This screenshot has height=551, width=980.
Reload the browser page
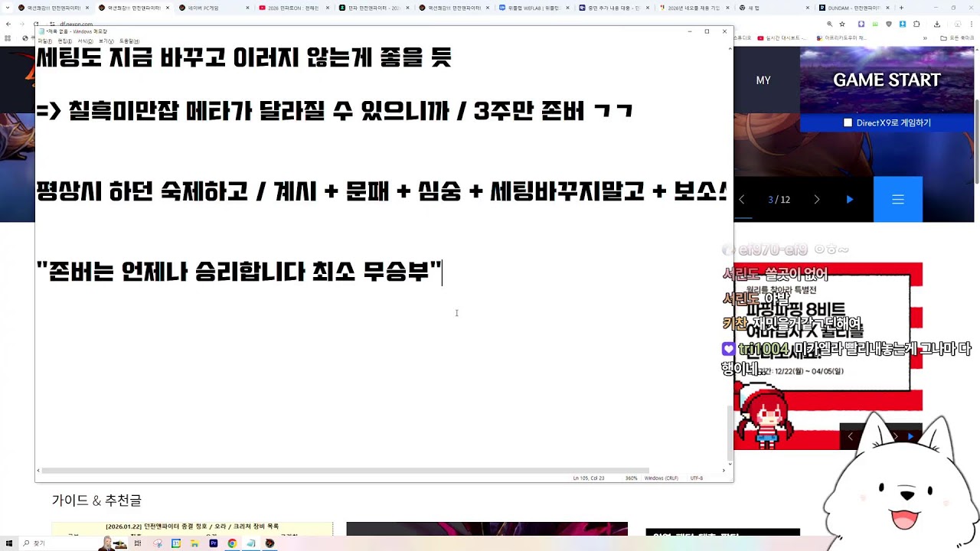[36, 24]
